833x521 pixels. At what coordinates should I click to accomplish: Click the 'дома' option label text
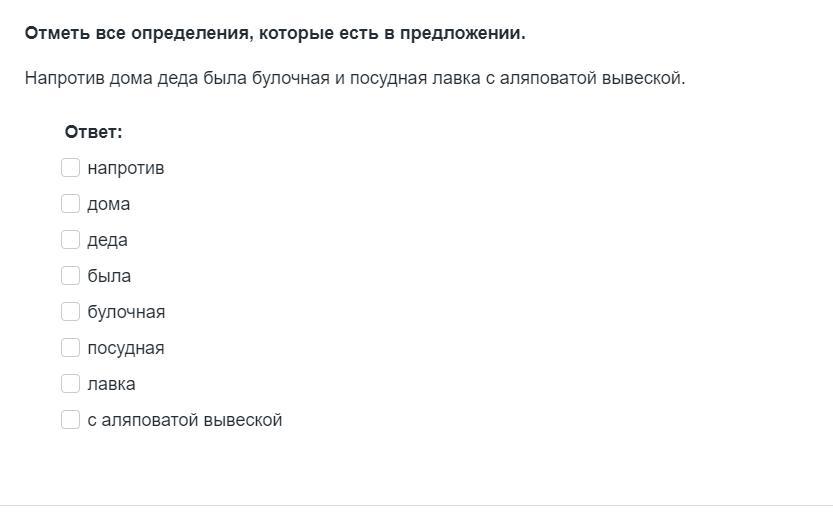[108, 204]
